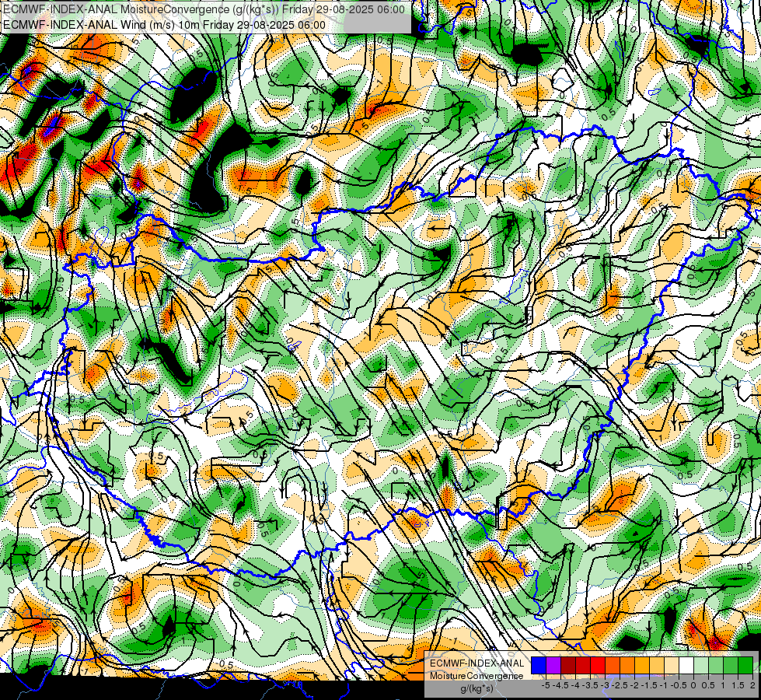Click the 0.5 tick label in legend scale
This screenshot has width=761, height=700.
(x=708, y=685)
